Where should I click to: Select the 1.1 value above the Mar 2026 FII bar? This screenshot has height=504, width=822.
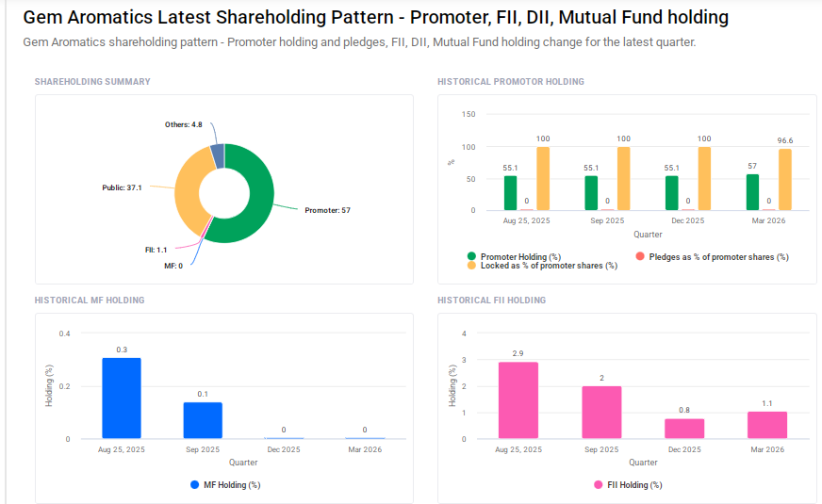tap(767, 403)
